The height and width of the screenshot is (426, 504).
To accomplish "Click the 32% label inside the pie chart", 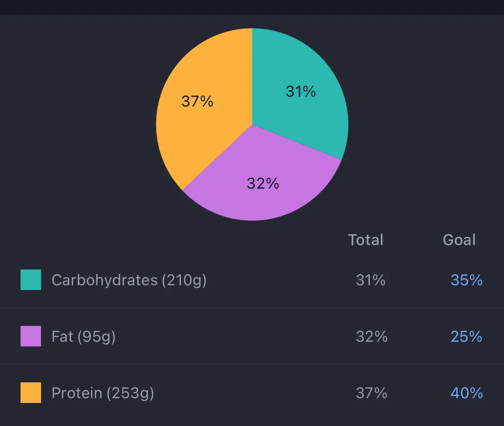I will [x=263, y=183].
